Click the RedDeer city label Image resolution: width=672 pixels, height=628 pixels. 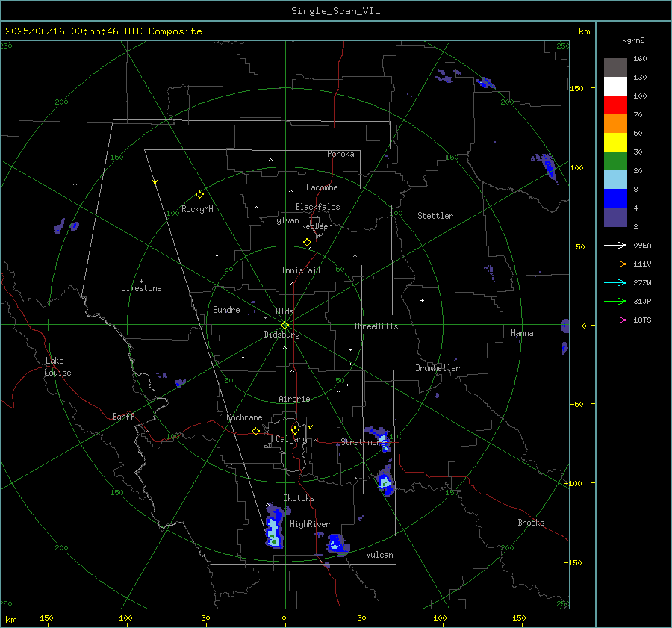(317, 226)
